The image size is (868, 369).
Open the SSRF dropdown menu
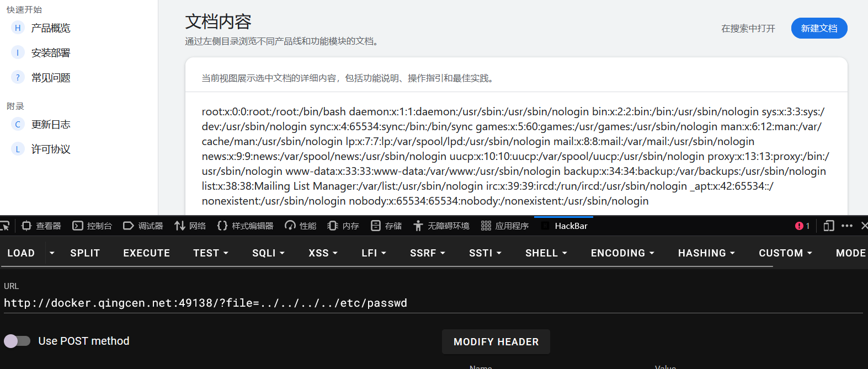tap(428, 253)
